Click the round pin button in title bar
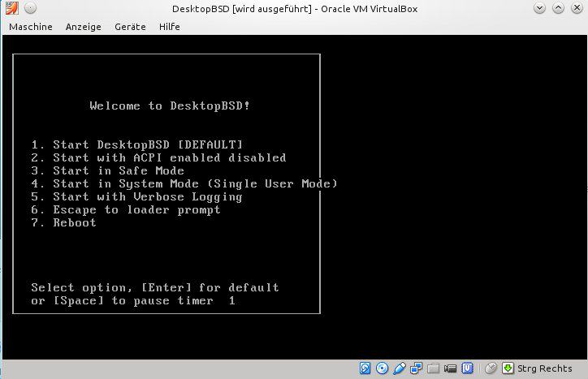Screen dimensions: 588x379 [x=28, y=8]
